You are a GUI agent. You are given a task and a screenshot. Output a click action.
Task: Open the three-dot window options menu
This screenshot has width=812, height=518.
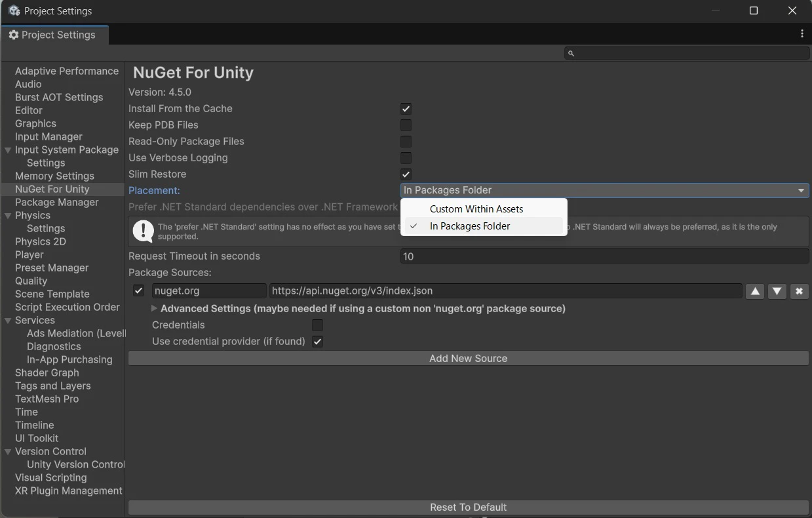point(802,34)
